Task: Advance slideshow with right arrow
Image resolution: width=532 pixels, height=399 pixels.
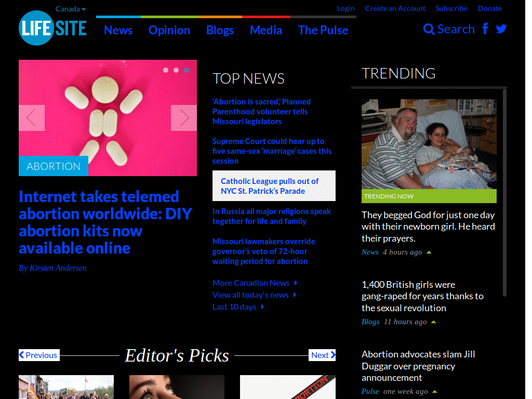Action: [x=184, y=118]
